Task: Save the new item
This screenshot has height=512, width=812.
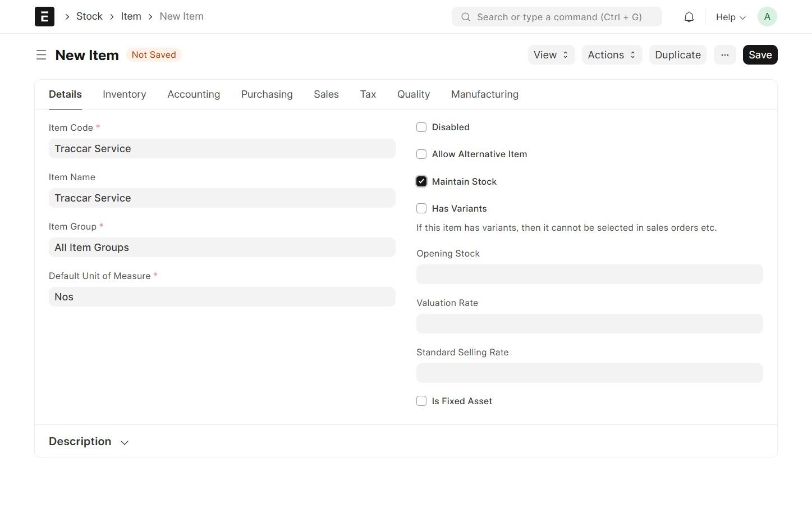Action: (760, 54)
